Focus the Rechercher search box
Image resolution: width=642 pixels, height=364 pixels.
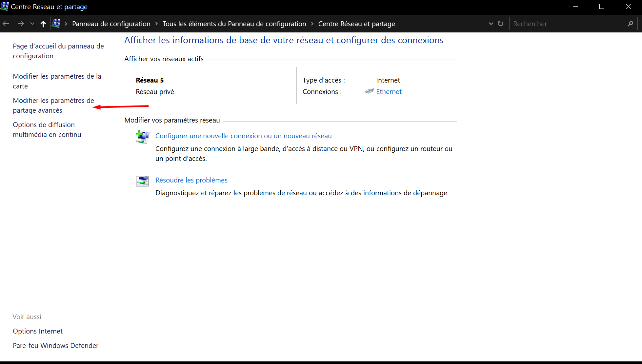point(573,24)
